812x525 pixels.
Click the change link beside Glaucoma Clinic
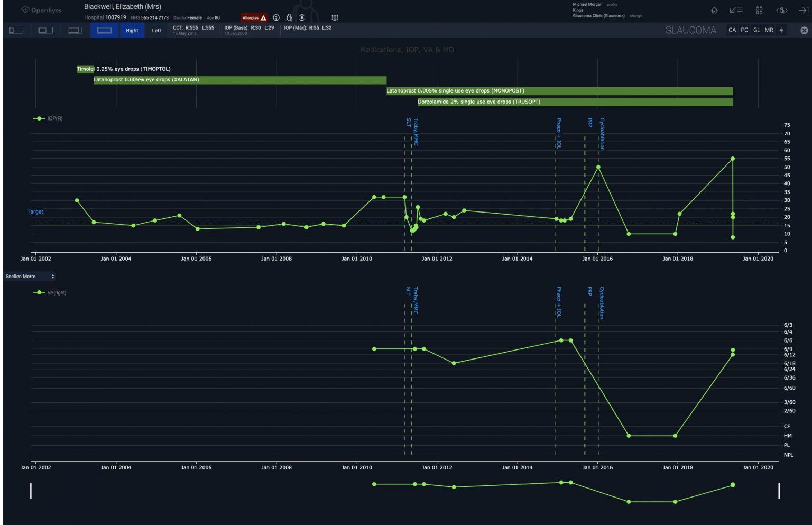click(635, 16)
